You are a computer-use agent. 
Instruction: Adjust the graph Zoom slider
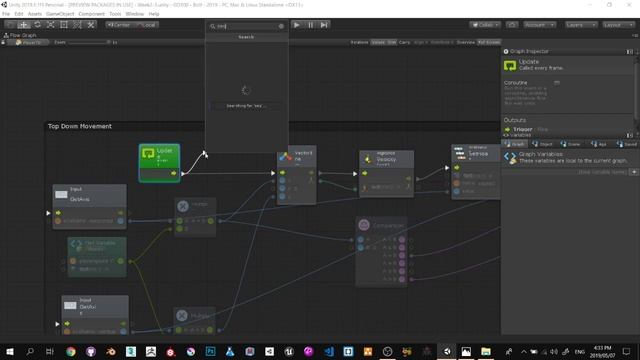[x=89, y=42]
